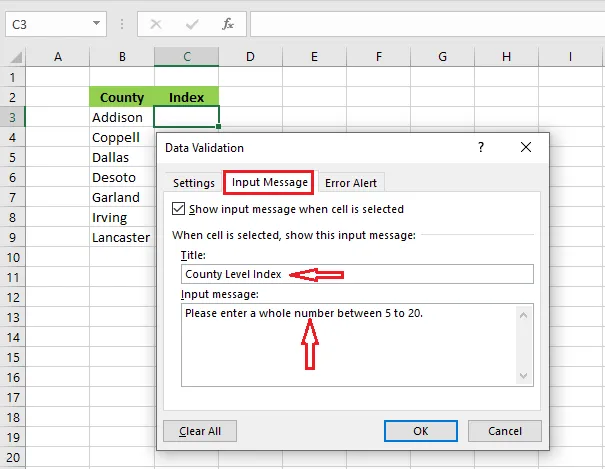Close the Data Validation dialog
The height and width of the screenshot is (469, 605).
526,147
